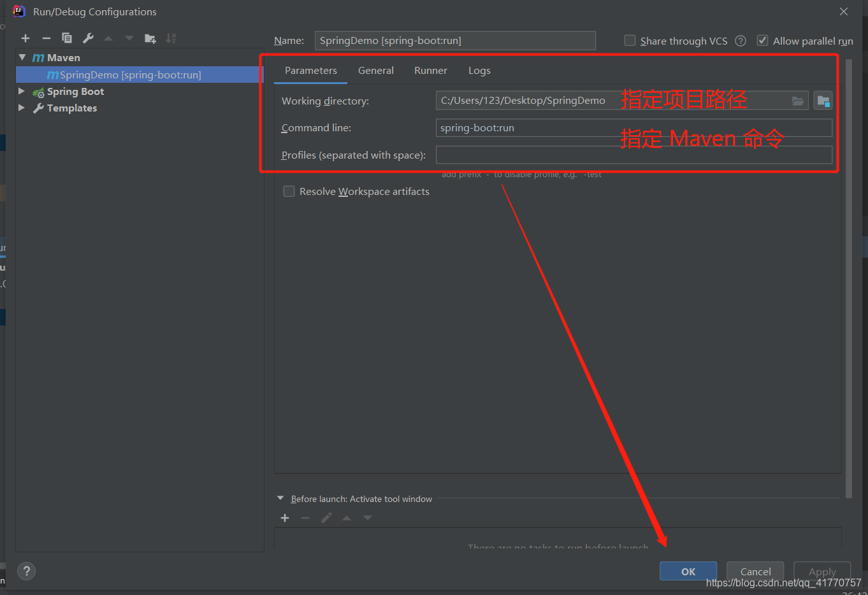Remove before launch task minus icon
Screen dimensions: 868x595
pyautogui.click(x=305, y=518)
